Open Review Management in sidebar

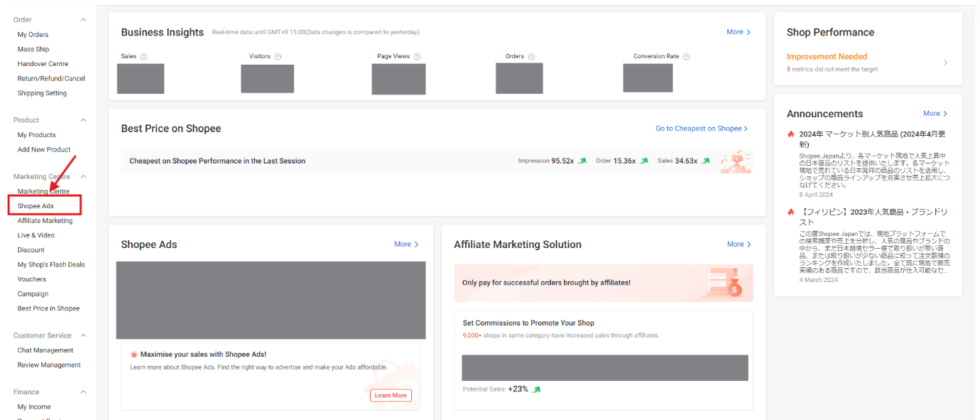coord(49,365)
